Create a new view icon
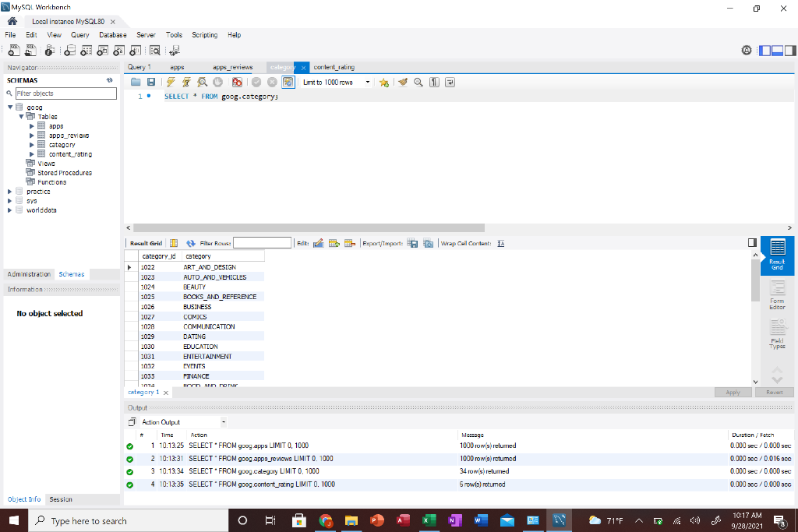Image resolution: width=798 pixels, height=532 pixels. tap(102, 51)
